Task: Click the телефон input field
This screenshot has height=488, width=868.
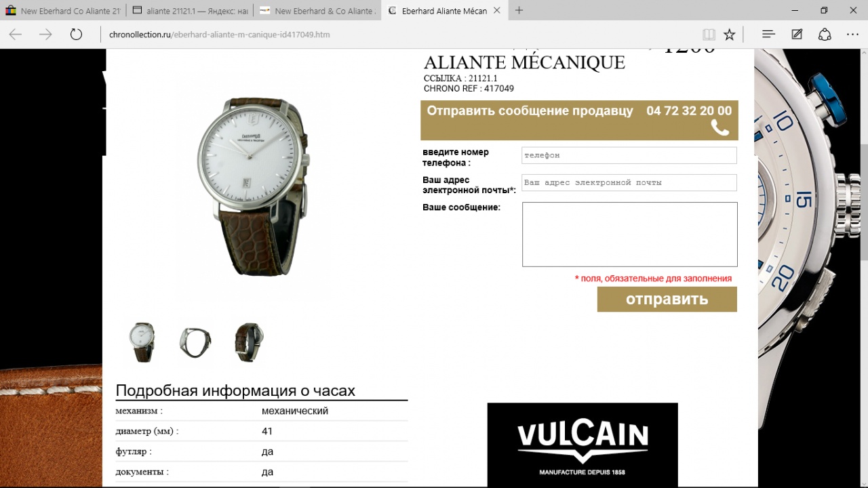Action: tap(629, 155)
